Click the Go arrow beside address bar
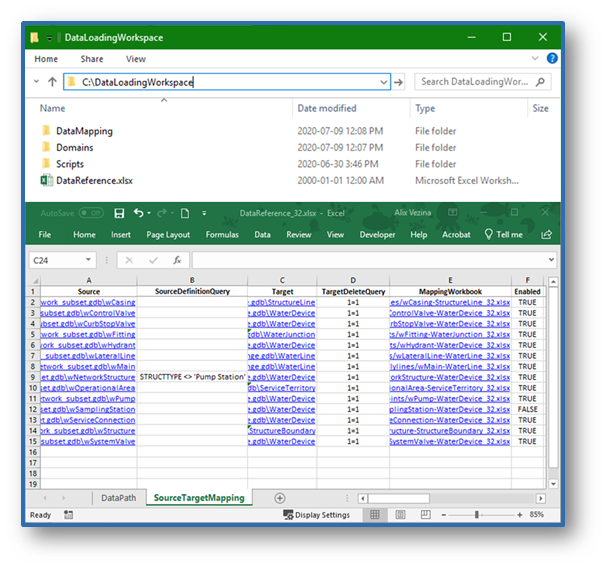The width and height of the screenshot is (607, 569). tap(398, 82)
